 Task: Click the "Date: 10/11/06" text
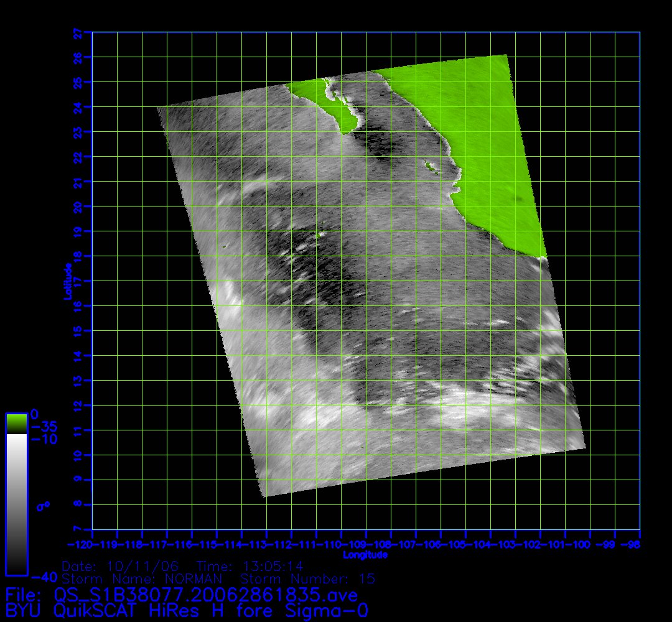click(121, 567)
